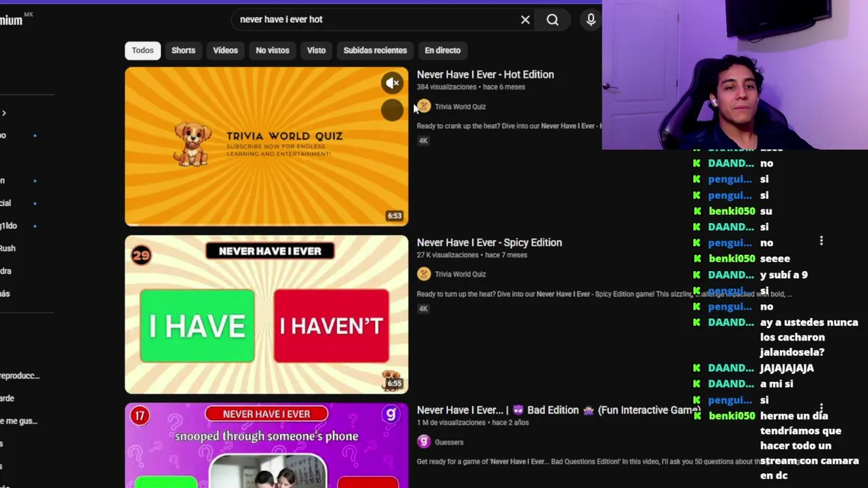This screenshot has width=868, height=488.
Task: Expand the sidebar chevron arrow
Action: pyautogui.click(x=3, y=113)
